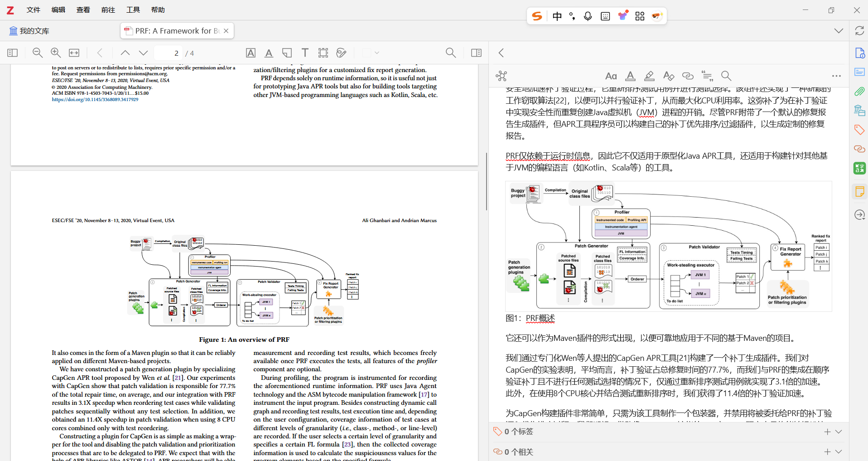
Task: Open the 文件 menu
Action: pos(34,10)
